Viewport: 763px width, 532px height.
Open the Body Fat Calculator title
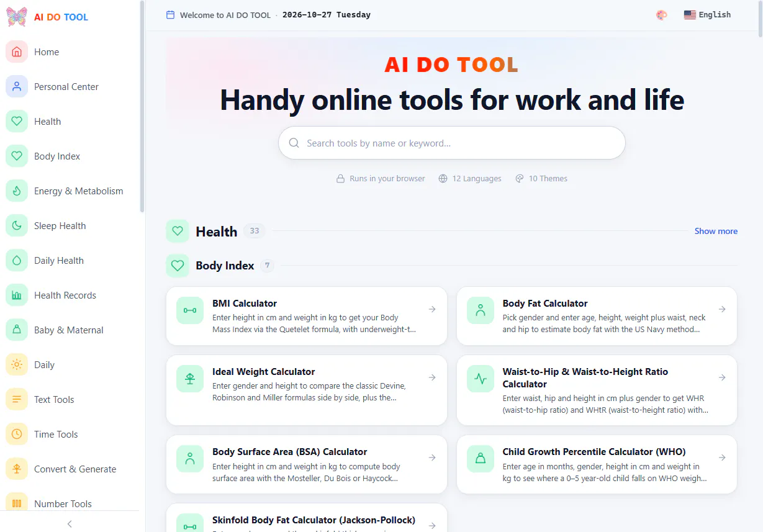coord(545,304)
